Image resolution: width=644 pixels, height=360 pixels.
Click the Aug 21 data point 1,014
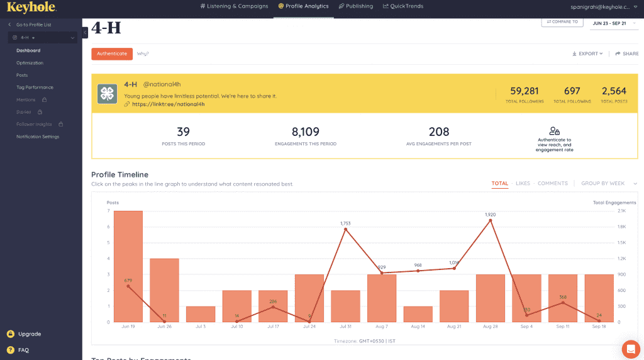pos(454,268)
